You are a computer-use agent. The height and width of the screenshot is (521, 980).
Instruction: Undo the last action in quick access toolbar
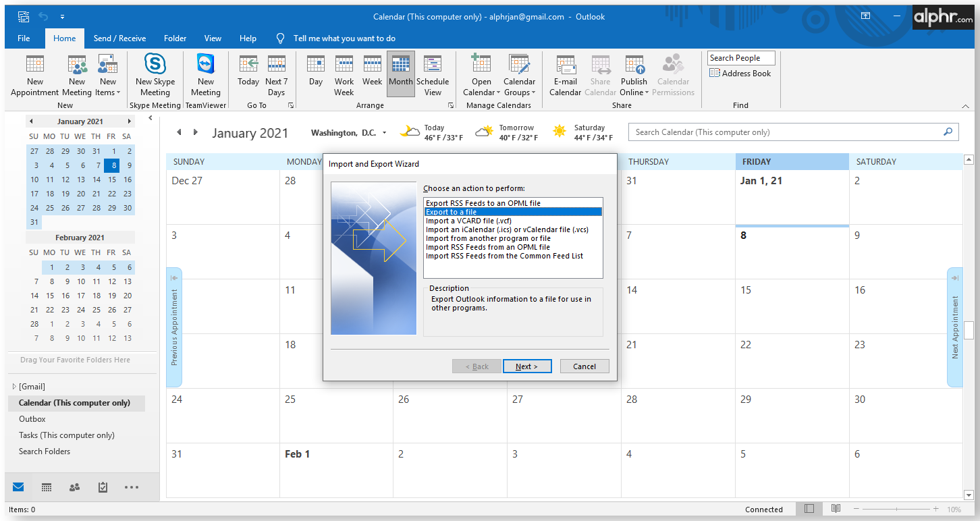44,16
